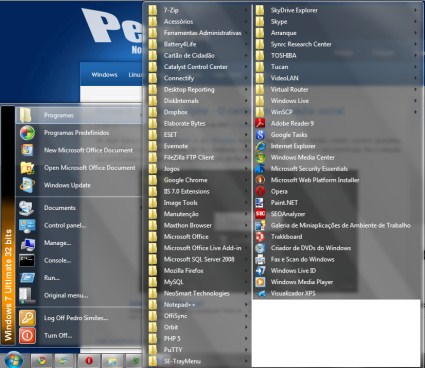Open the Maxthon Browser folder
This screenshot has height=368, width=425.
(x=198, y=225)
